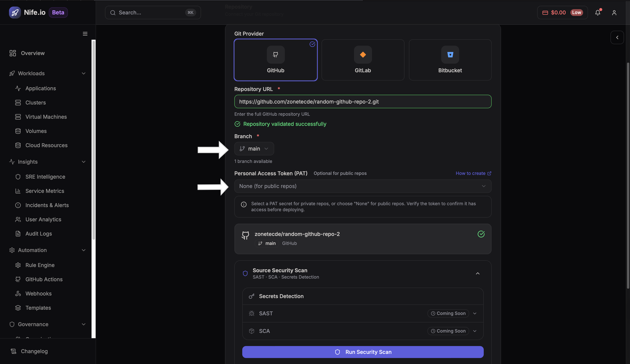
Task: Click the billing credit card icon
Action: pos(545,13)
